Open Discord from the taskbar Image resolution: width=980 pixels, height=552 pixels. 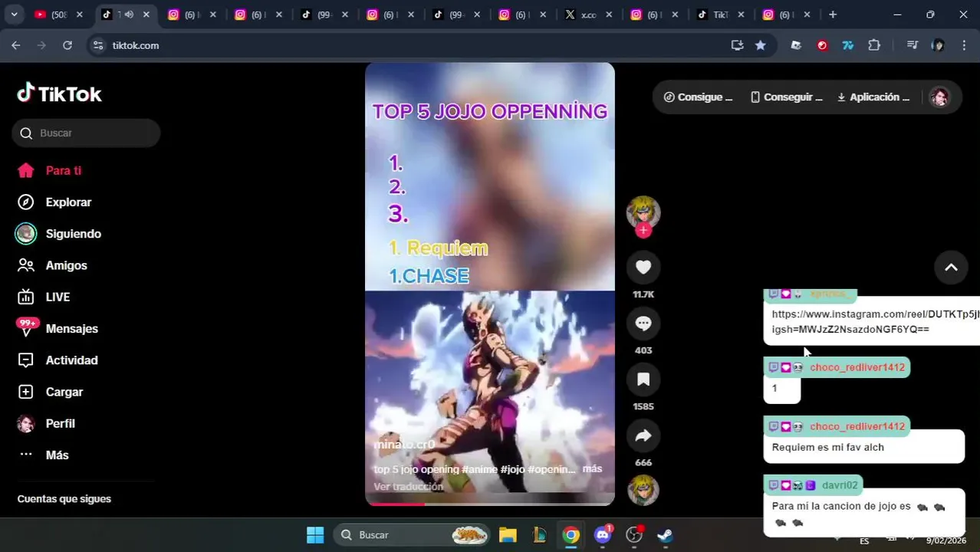tap(603, 535)
